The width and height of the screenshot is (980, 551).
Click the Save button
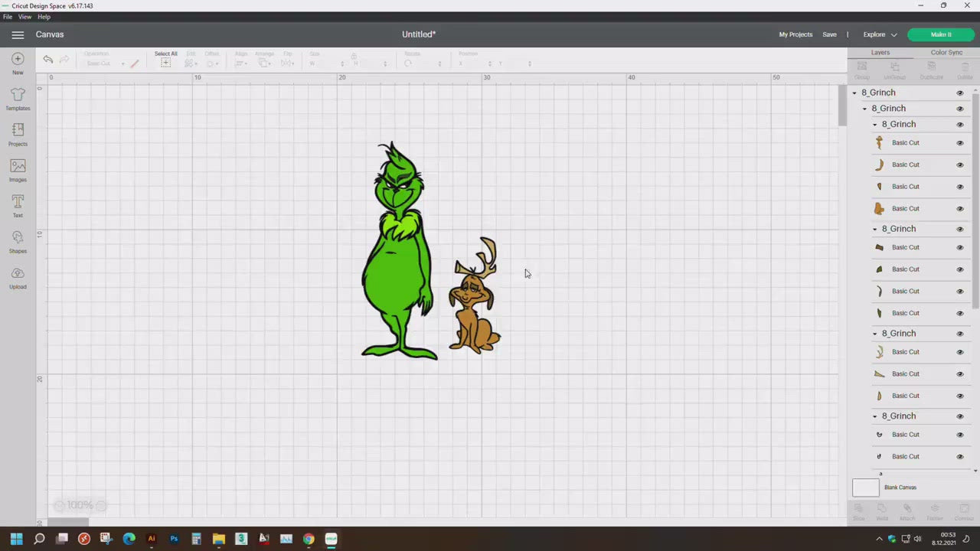(x=829, y=34)
